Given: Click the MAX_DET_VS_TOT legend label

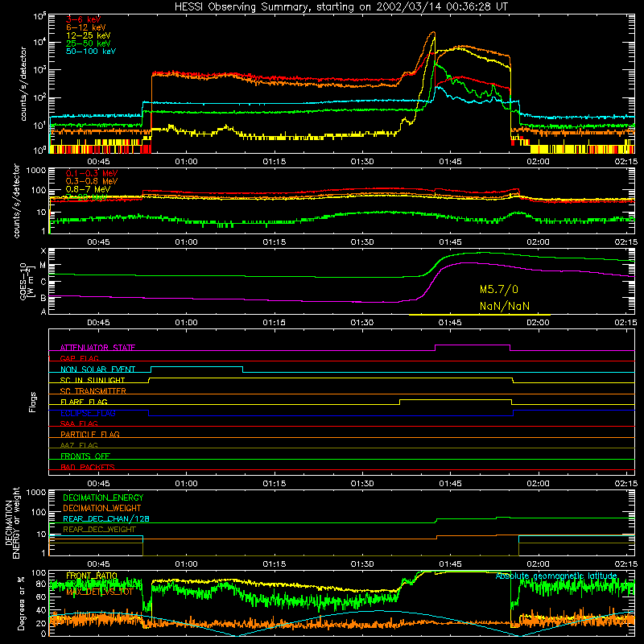Looking at the screenshot, I should click(100, 592).
